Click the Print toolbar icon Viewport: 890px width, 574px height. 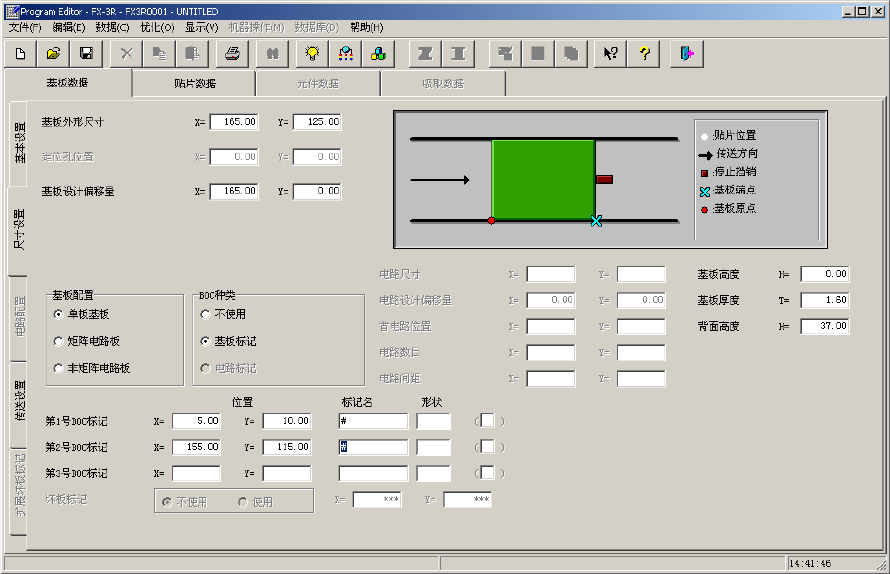[232, 53]
